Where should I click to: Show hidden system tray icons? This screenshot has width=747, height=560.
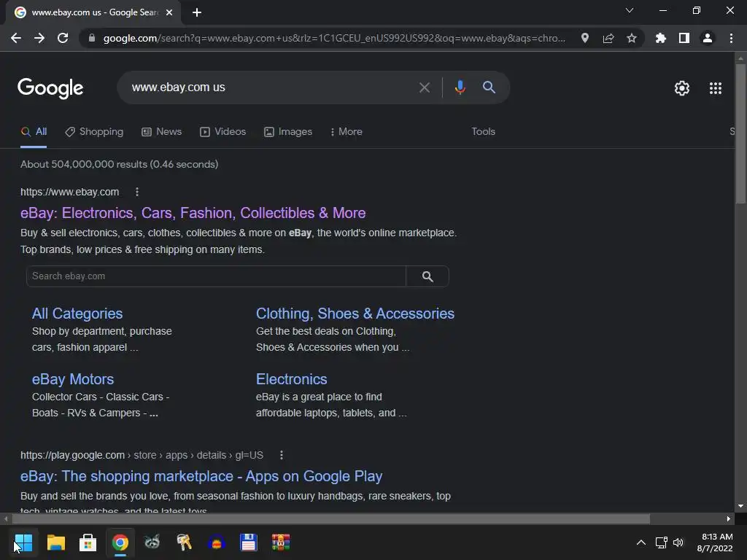click(641, 542)
